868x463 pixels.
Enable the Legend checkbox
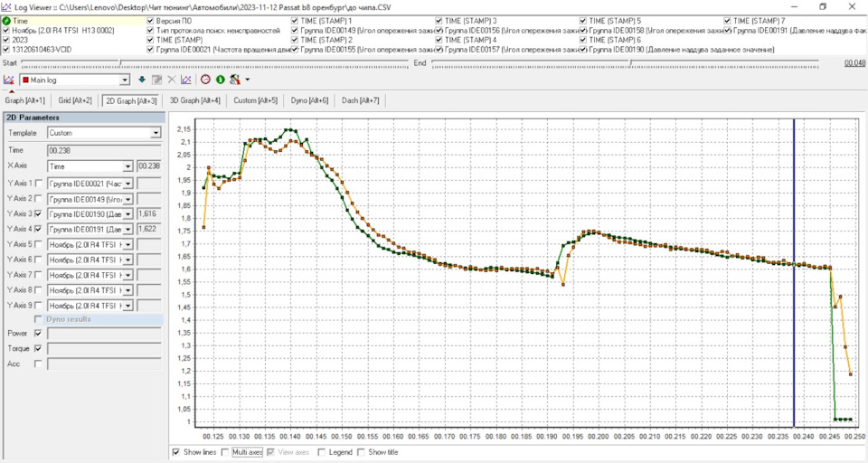pos(323,451)
